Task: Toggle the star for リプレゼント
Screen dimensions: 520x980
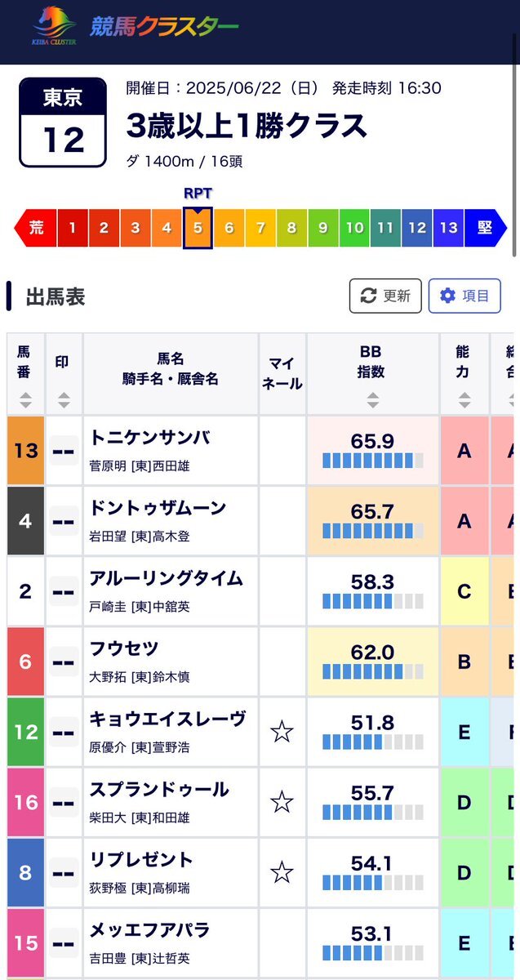Action: [x=282, y=872]
